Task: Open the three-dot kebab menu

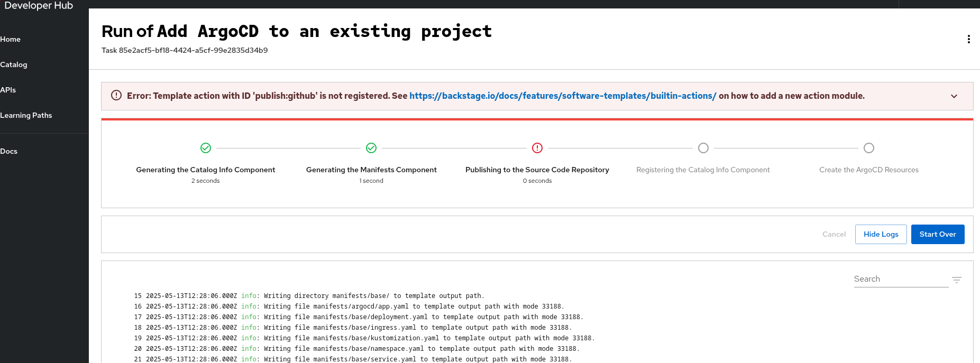Action: (968, 39)
